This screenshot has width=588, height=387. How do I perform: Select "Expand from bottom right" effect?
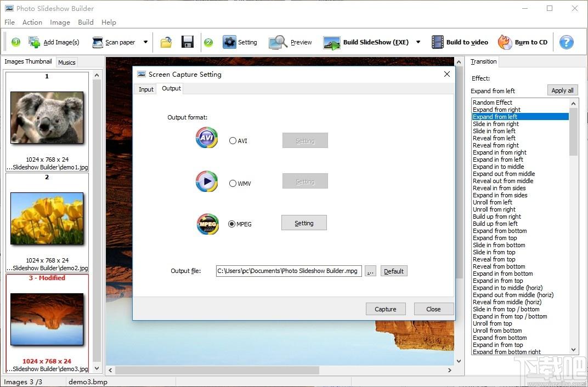pos(521,351)
